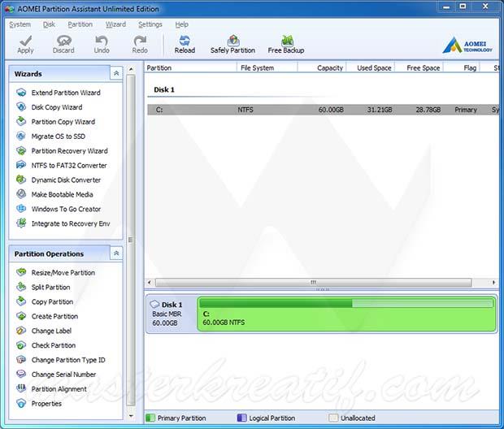Click the Primary Partition legend swatch
This screenshot has height=429, width=504.
tap(150, 418)
